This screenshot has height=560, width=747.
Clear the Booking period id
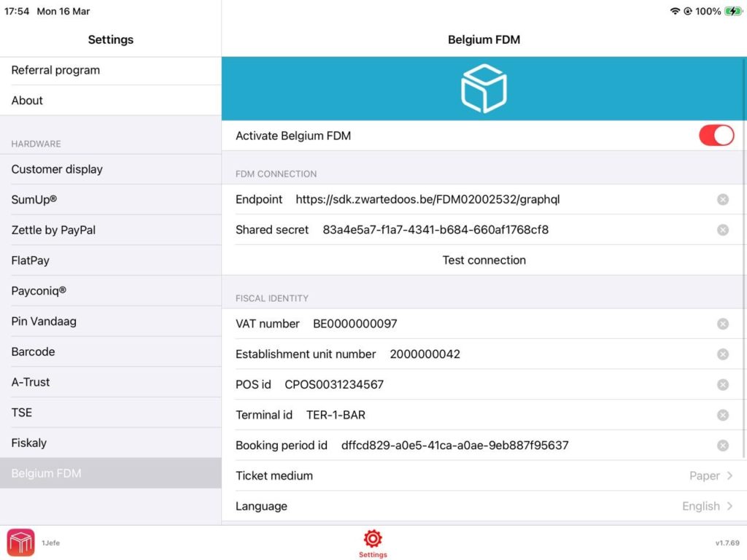(x=722, y=446)
